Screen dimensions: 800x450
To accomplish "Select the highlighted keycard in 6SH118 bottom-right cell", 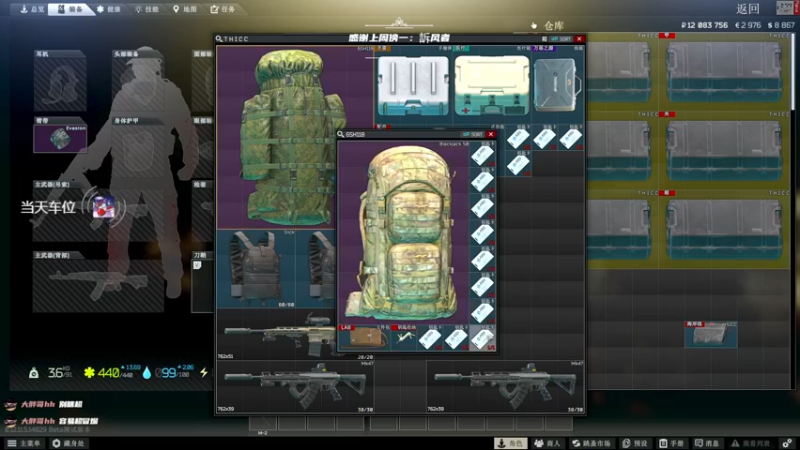I will (482, 337).
